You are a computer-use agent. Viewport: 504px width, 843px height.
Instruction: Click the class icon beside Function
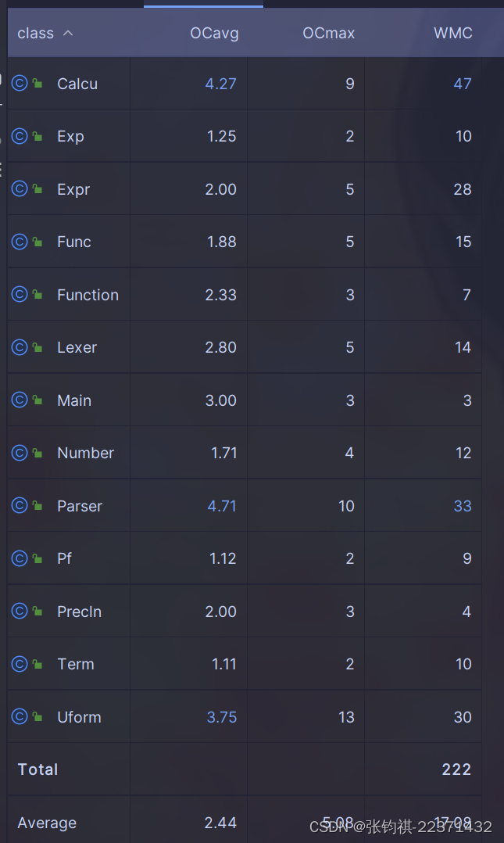pos(20,295)
